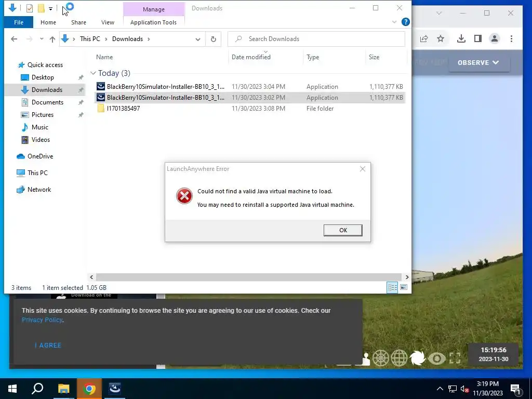Click the Back navigation arrow
The height and width of the screenshot is (399, 532).
click(14, 39)
